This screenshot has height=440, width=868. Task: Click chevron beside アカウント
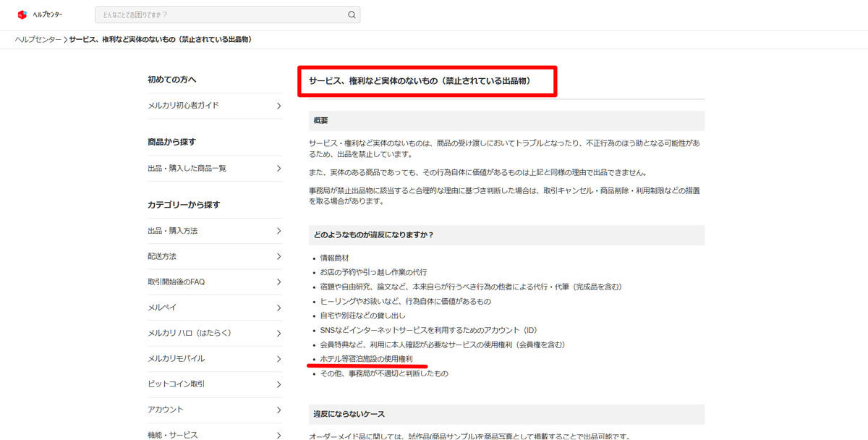(278, 410)
